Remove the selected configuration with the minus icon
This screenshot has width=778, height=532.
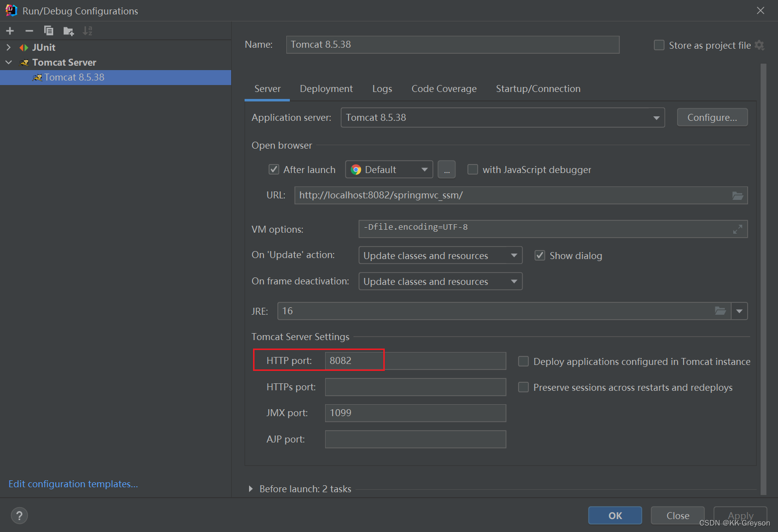(29, 31)
